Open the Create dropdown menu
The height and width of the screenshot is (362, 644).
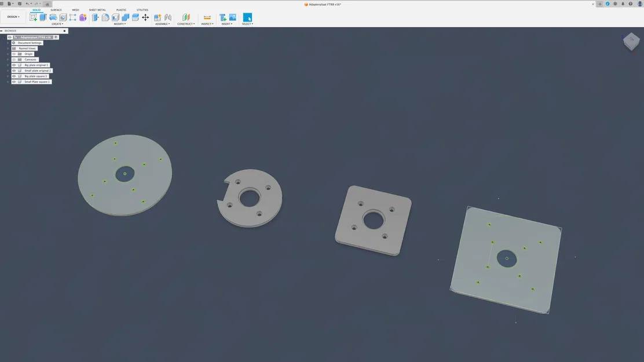coord(57,24)
